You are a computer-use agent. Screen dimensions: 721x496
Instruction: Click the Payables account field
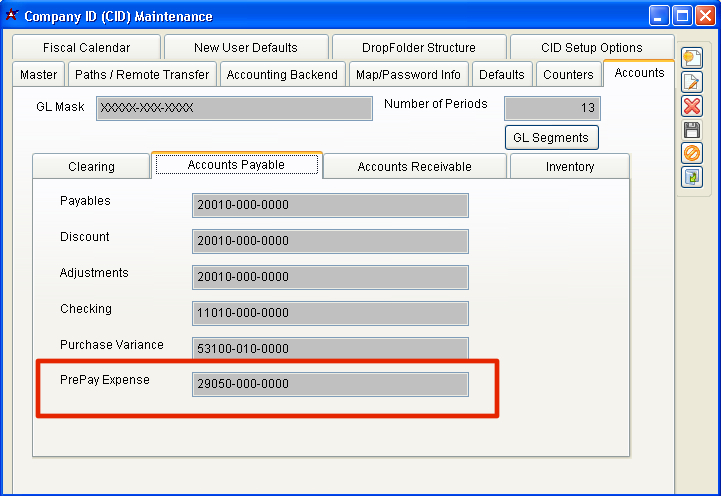(330, 205)
